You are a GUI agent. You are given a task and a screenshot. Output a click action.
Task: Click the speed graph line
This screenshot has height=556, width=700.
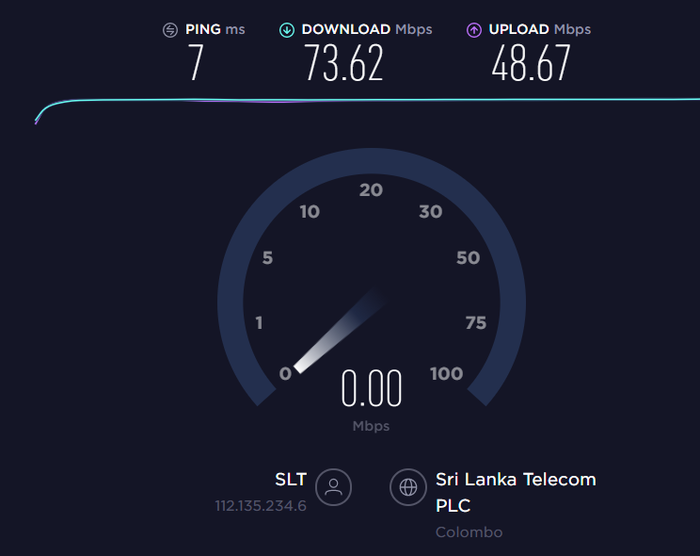367,101
